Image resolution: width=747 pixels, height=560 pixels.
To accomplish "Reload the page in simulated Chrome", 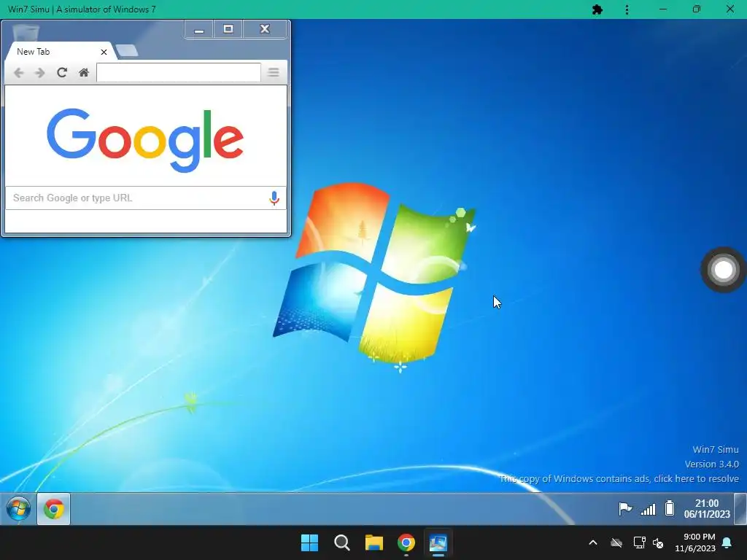I will click(x=62, y=72).
